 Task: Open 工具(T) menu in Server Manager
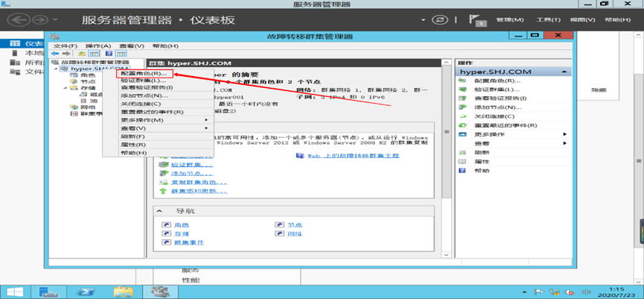coord(548,19)
